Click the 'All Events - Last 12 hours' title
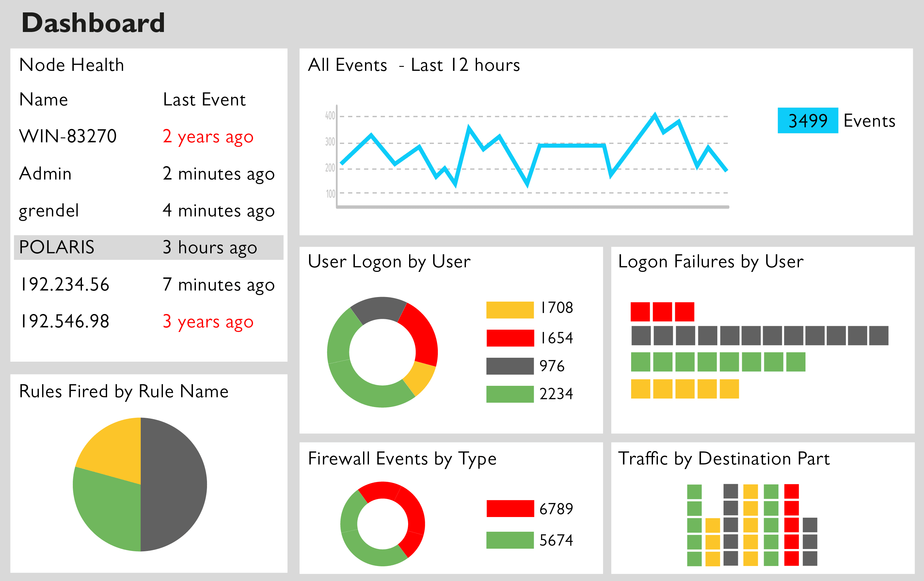The width and height of the screenshot is (924, 581). (x=414, y=65)
